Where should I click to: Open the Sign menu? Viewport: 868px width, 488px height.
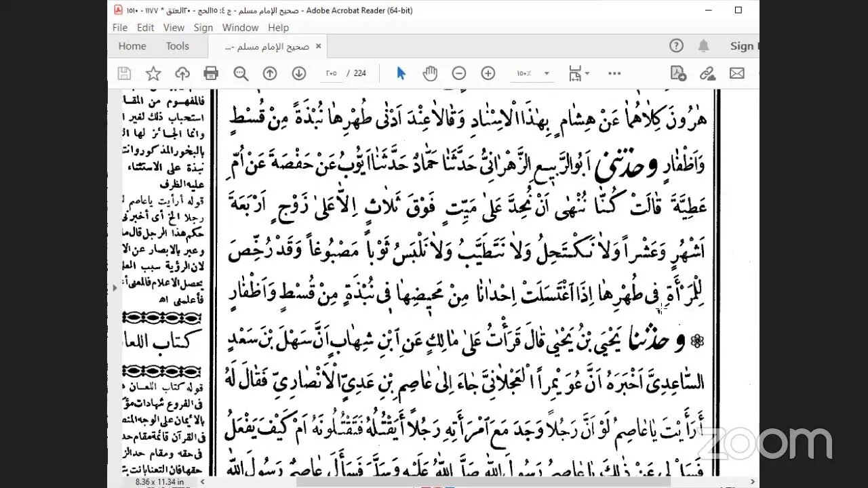203,28
